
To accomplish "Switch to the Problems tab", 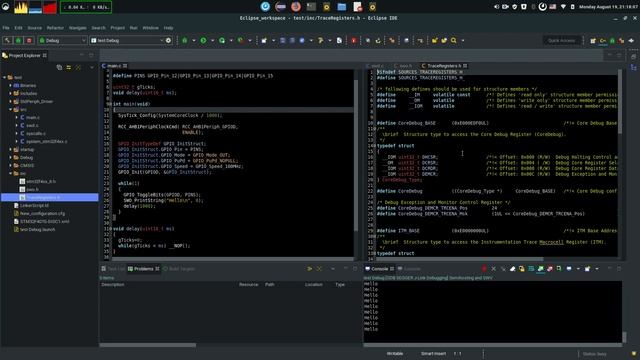I will coord(143,269).
